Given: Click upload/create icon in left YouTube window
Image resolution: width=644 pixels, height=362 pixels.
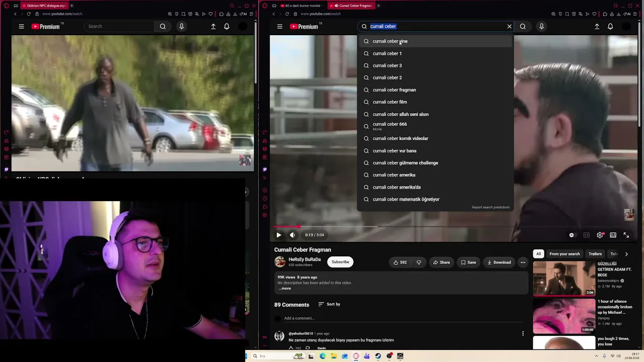Looking at the screenshot, I should click(x=213, y=27).
